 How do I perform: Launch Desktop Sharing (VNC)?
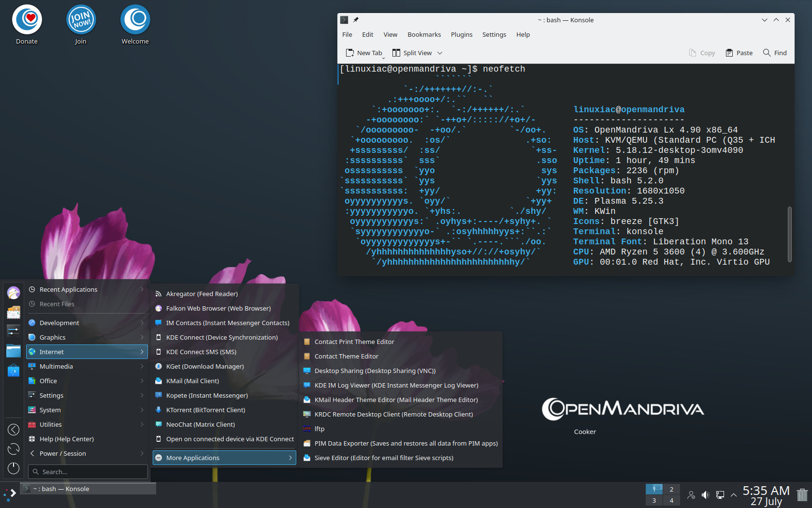pyautogui.click(x=401, y=371)
